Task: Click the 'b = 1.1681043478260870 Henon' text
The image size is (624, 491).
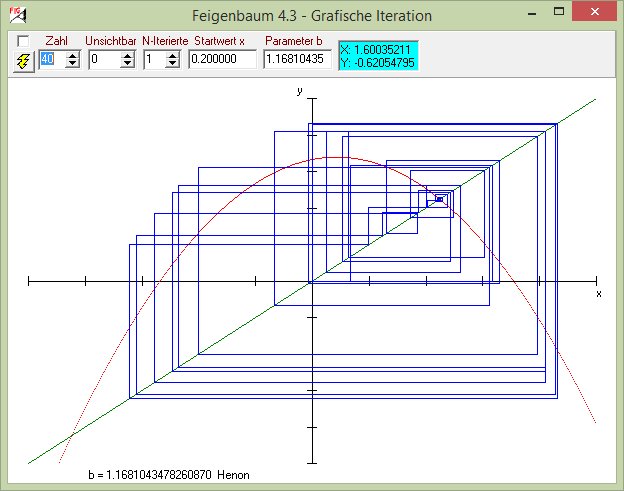Action: (169, 475)
